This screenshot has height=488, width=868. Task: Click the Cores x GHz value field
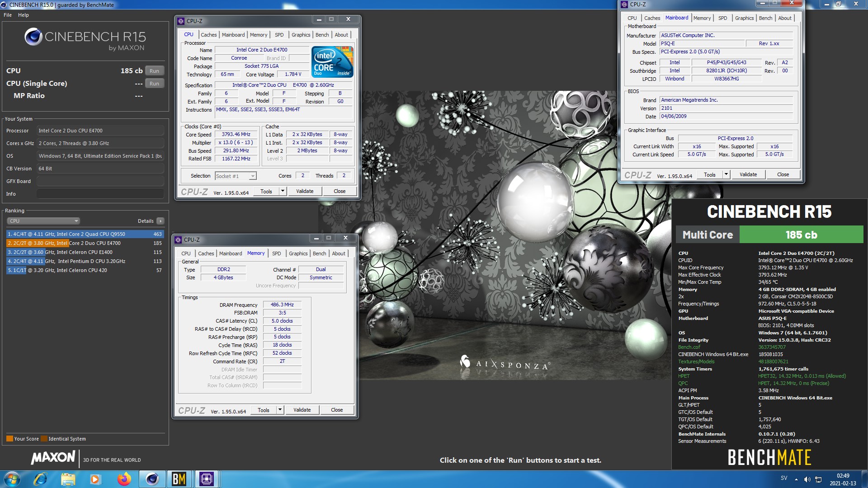[x=100, y=143]
